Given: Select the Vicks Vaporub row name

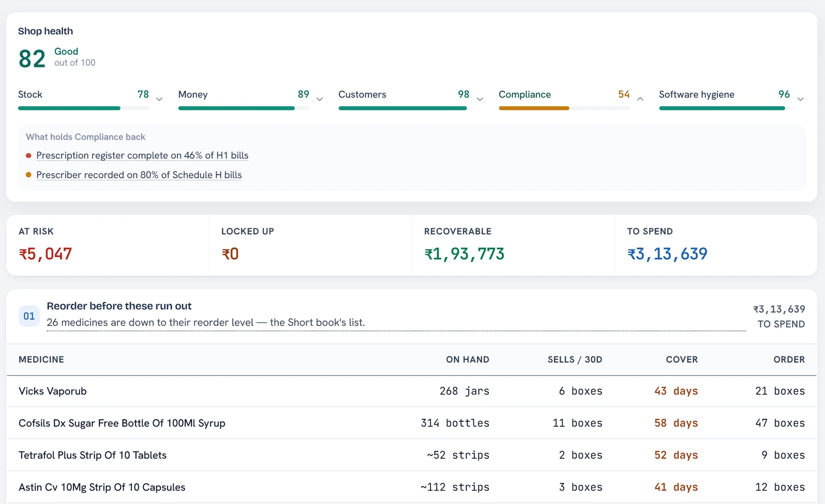Looking at the screenshot, I should click(53, 391).
